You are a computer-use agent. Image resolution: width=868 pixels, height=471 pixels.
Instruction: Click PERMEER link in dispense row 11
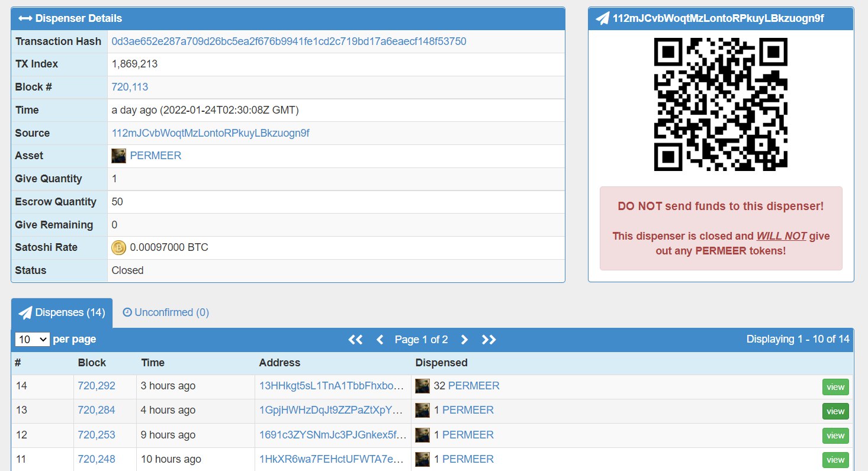tap(468, 459)
